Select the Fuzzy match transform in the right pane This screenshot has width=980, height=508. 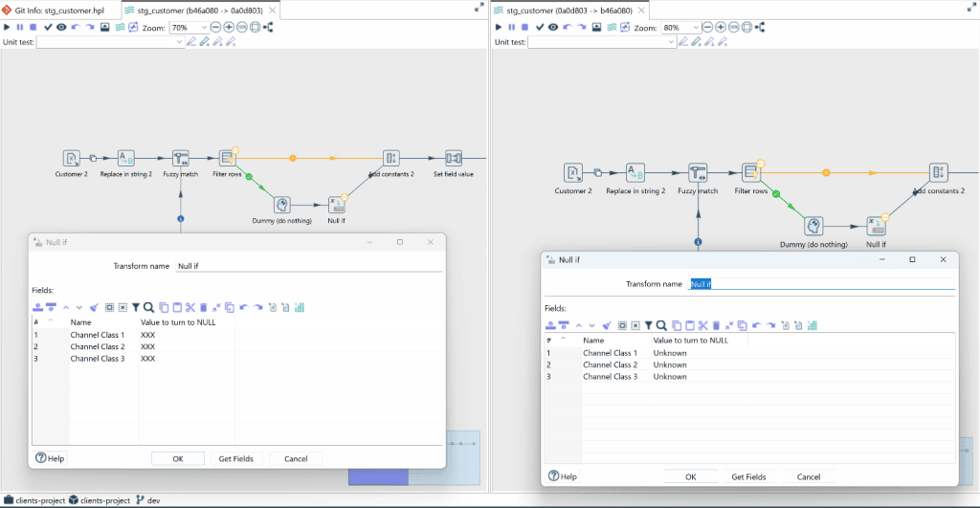tap(698, 172)
